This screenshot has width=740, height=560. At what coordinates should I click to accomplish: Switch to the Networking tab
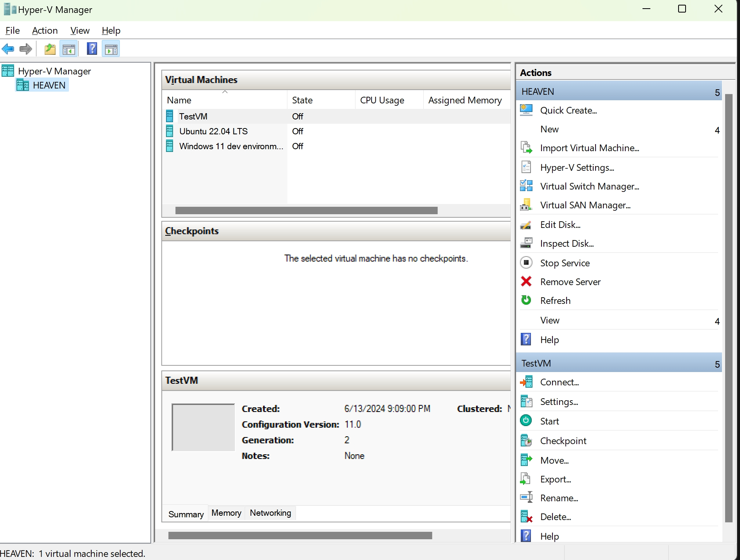[x=271, y=513]
